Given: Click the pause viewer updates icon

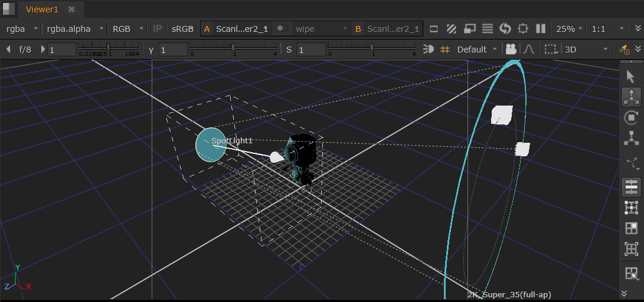Looking at the screenshot, I should (541, 28).
